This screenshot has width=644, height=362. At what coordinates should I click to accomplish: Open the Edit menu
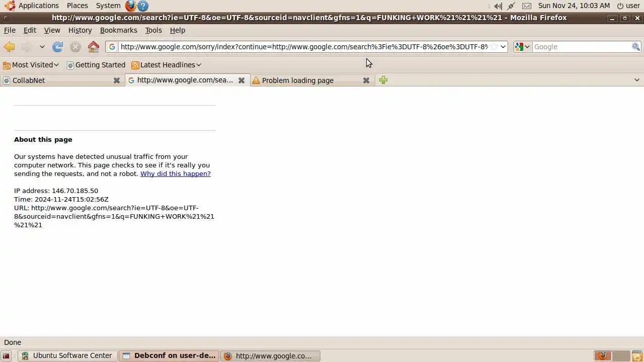30,30
